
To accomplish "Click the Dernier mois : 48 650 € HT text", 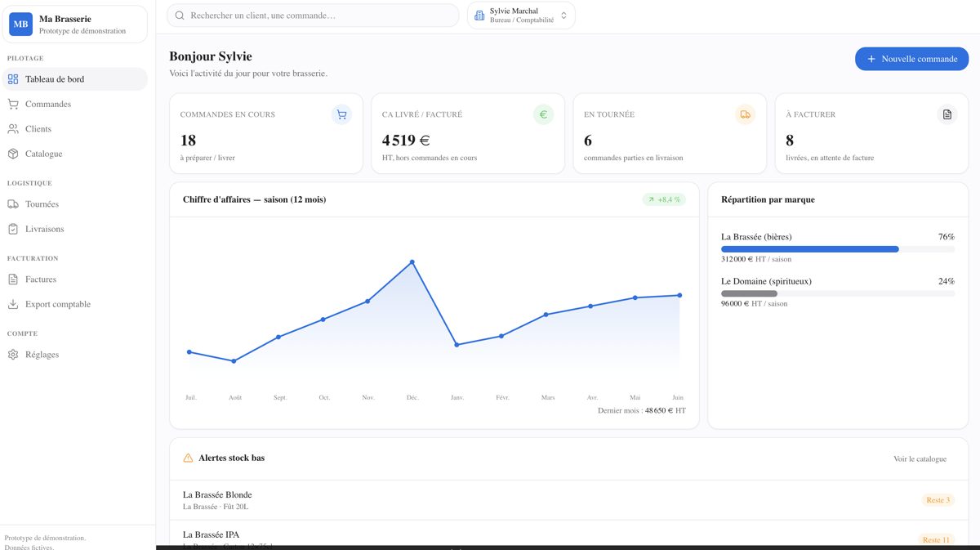I will coord(642,411).
